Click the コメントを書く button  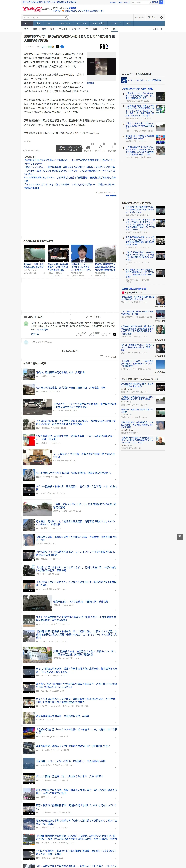coord(93,317)
